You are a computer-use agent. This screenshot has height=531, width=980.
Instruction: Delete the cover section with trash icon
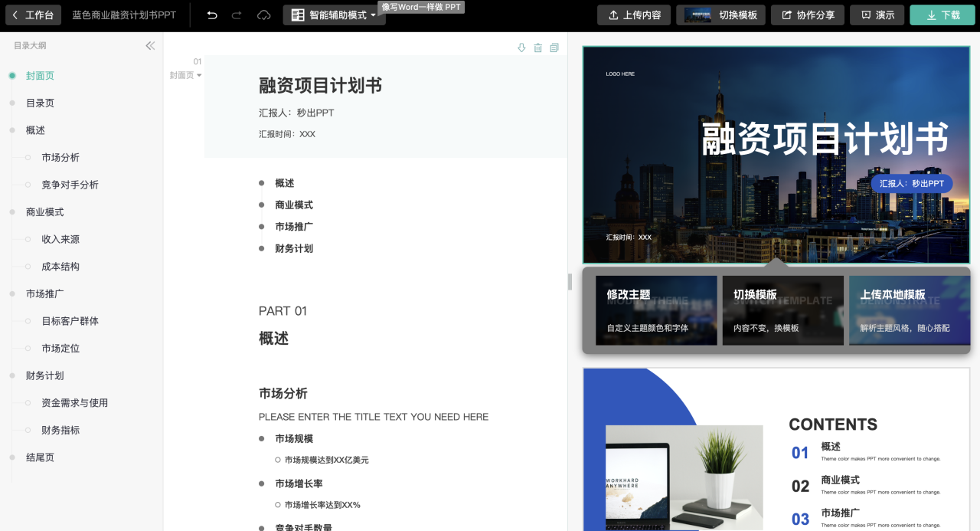pos(537,48)
